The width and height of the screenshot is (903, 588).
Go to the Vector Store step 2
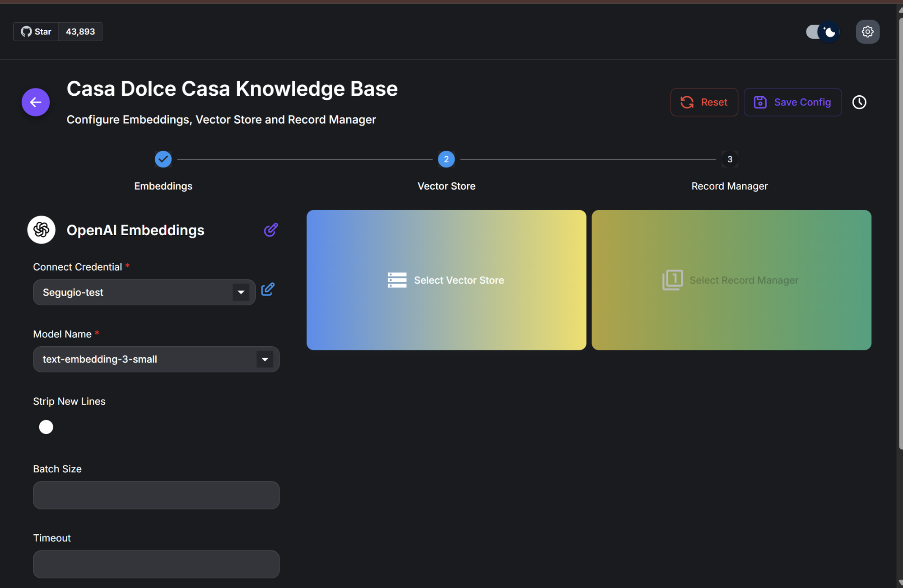[x=446, y=159]
